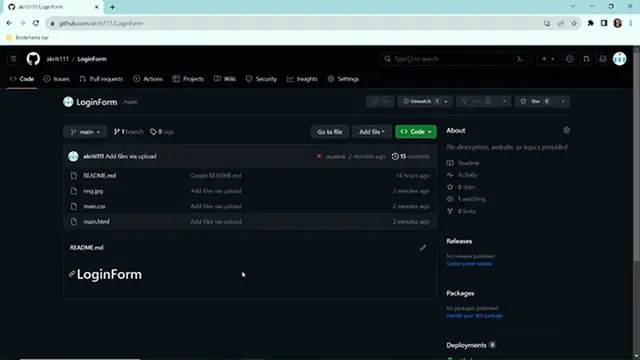Switch to the Settings tab
This screenshot has width=640, height=360.
point(343,79)
